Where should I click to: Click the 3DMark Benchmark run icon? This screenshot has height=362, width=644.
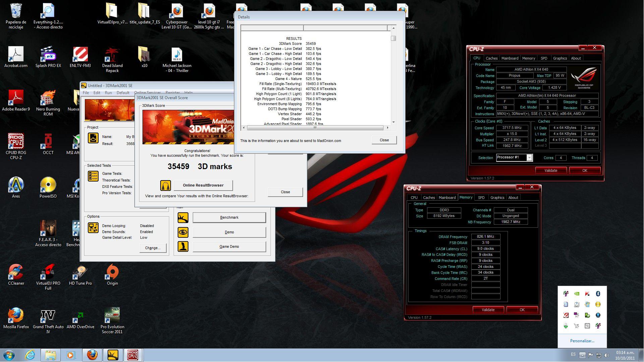pos(183,218)
